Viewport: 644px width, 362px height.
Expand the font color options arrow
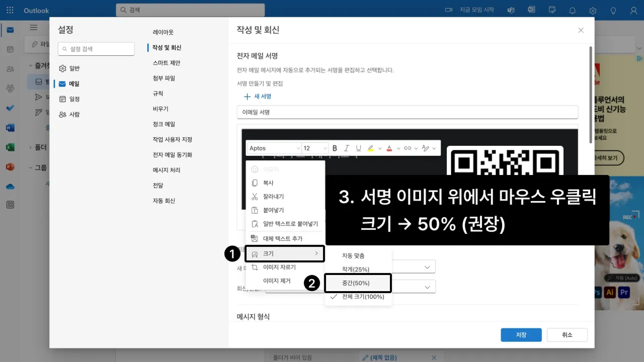(x=398, y=148)
